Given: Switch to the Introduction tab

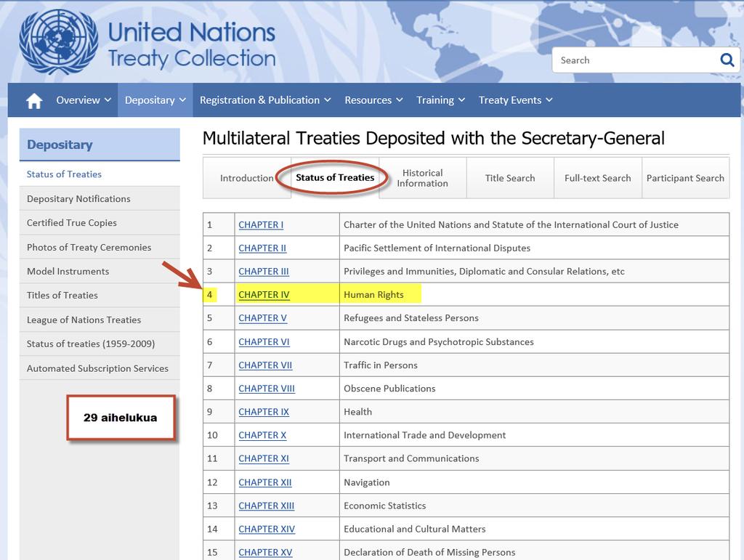Looking at the screenshot, I should 247,178.
